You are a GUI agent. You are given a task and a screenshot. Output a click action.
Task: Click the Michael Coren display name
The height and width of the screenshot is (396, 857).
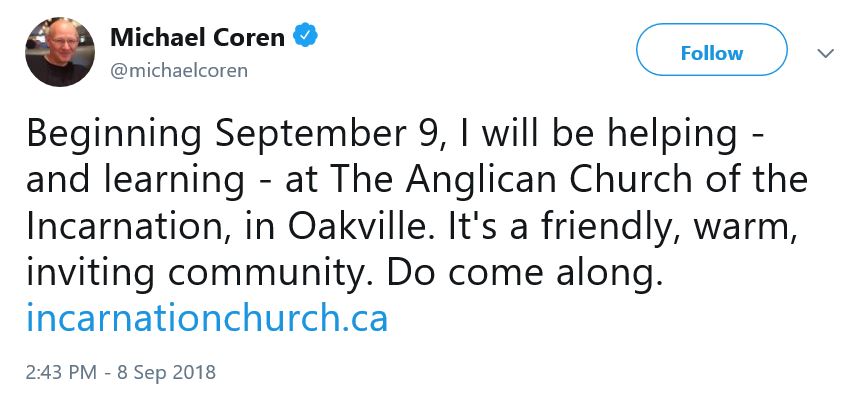(x=197, y=37)
